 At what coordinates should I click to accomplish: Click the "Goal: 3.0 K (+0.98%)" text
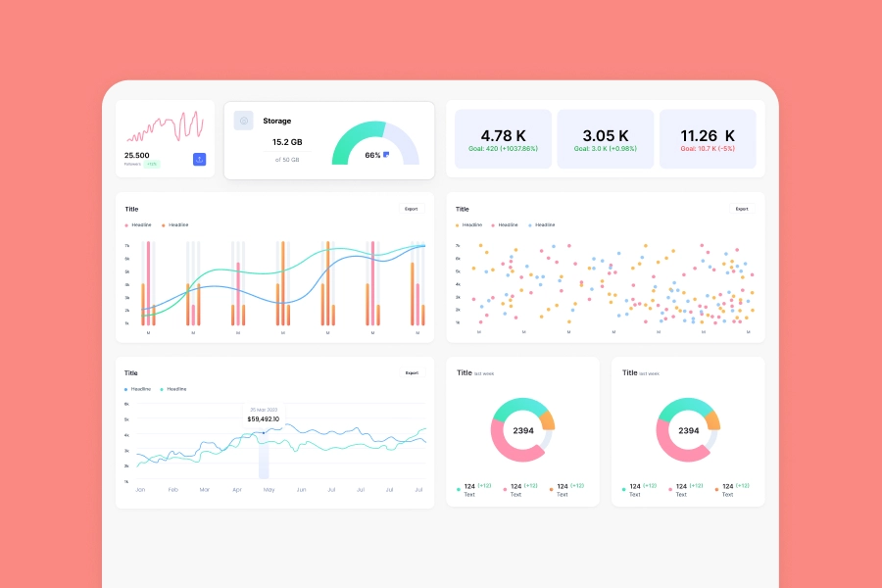(x=606, y=149)
